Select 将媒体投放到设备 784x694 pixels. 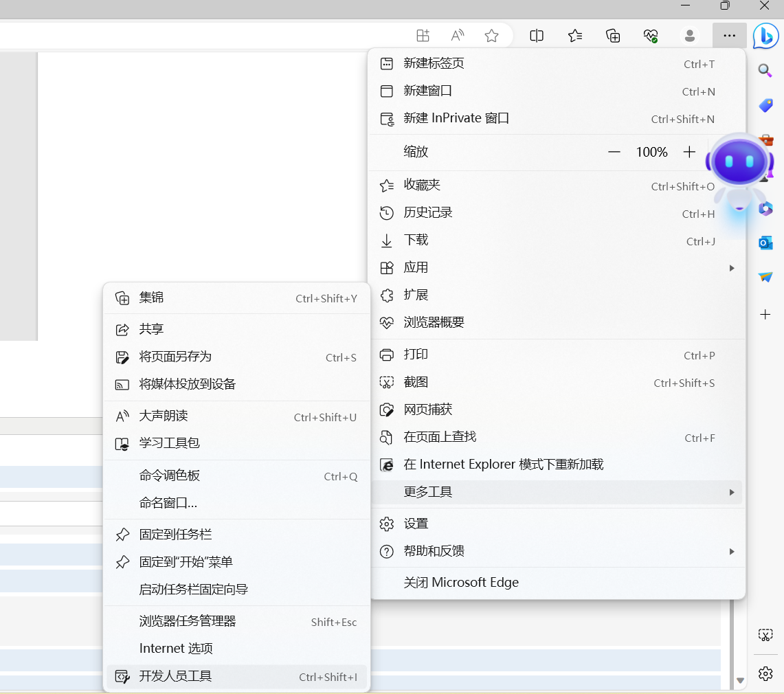point(236,385)
